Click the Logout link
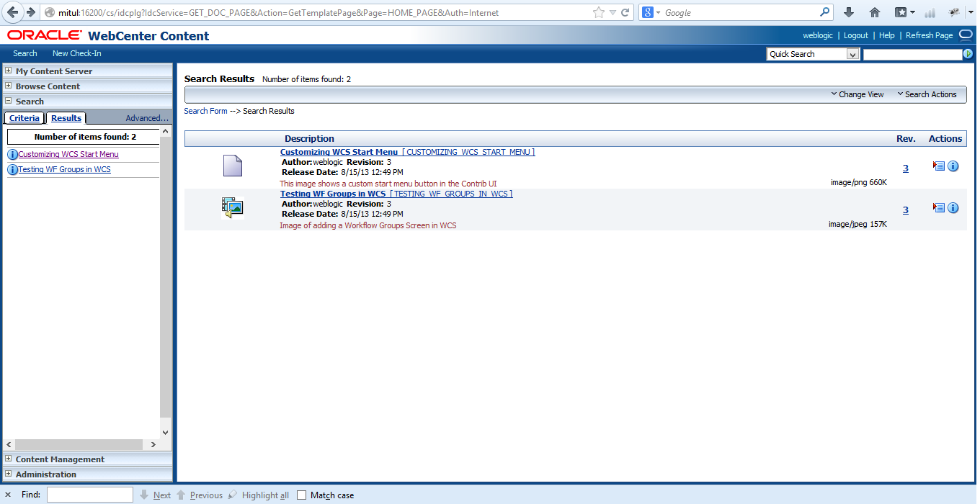 click(855, 35)
